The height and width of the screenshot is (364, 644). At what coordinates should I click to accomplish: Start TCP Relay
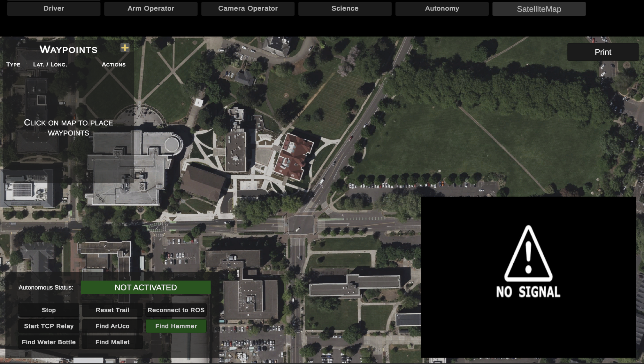click(49, 326)
